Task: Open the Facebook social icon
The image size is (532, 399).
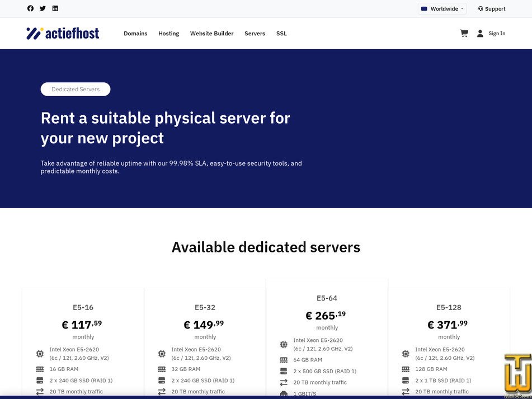Action: point(30,8)
